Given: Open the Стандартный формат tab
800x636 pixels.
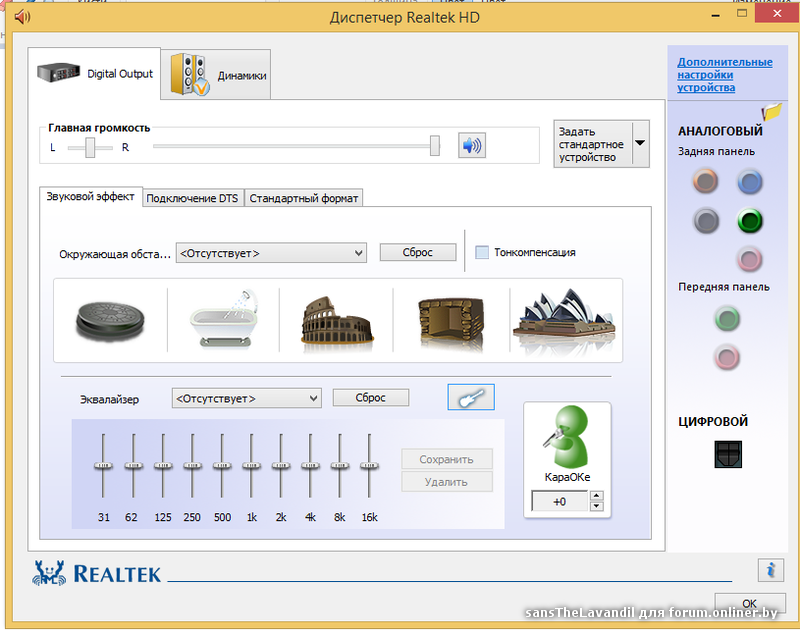Looking at the screenshot, I should [x=304, y=198].
